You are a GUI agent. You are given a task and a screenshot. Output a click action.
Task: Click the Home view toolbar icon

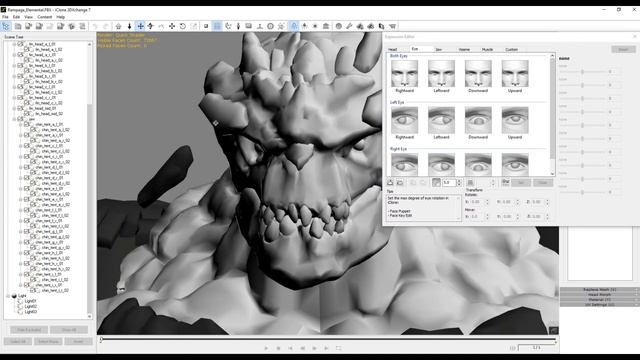118,26
